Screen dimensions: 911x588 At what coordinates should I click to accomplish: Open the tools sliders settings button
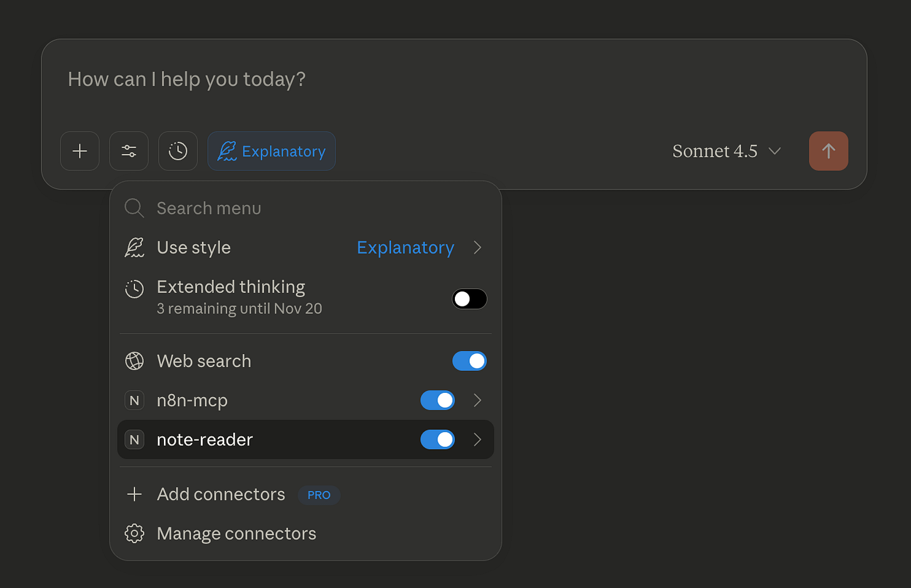click(129, 151)
